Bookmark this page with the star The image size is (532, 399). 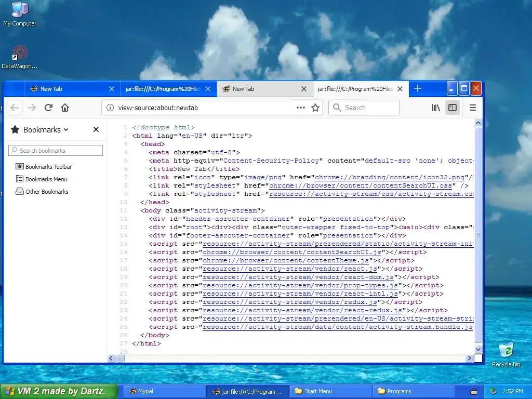315,108
